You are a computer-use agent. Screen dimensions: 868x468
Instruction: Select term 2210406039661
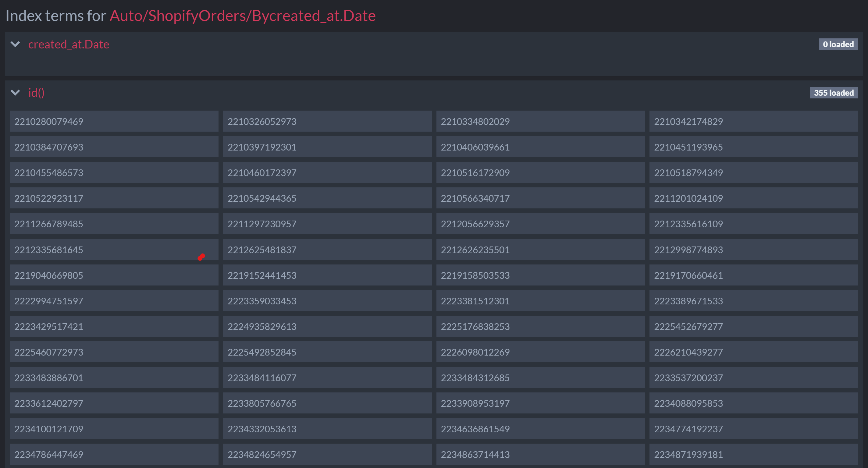point(540,147)
